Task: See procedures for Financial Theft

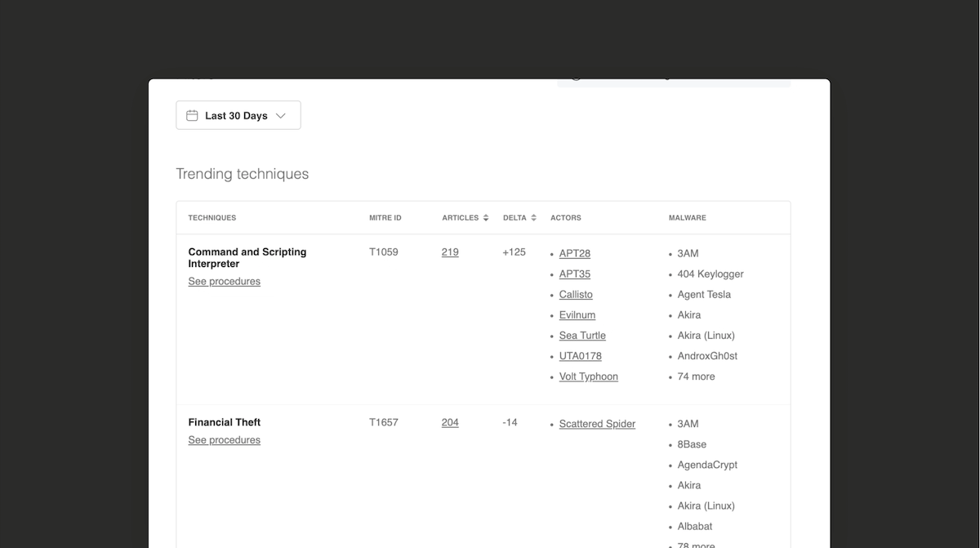Action: point(225,440)
